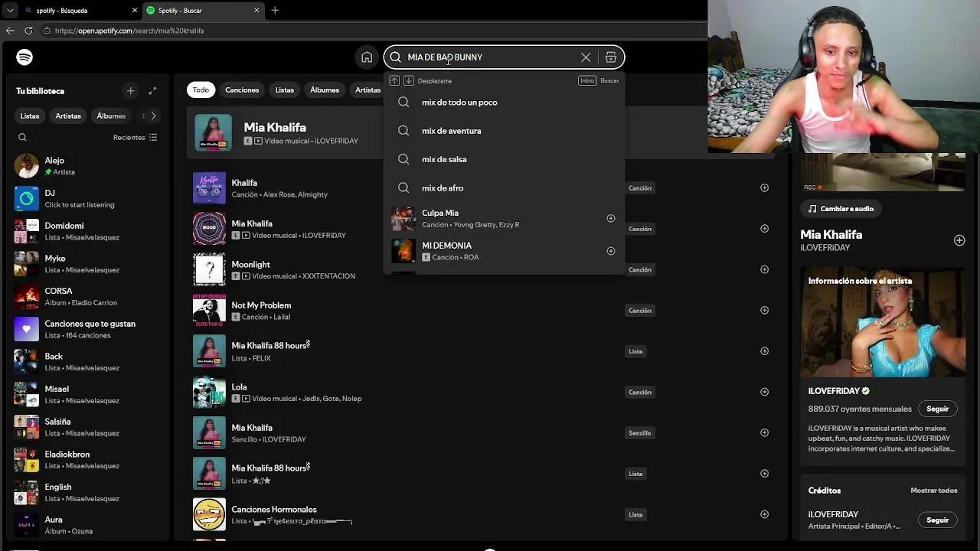The width and height of the screenshot is (980, 551).
Task: Open 'Canciones que te gustan' playlist
Action: (x=87, y=329)
